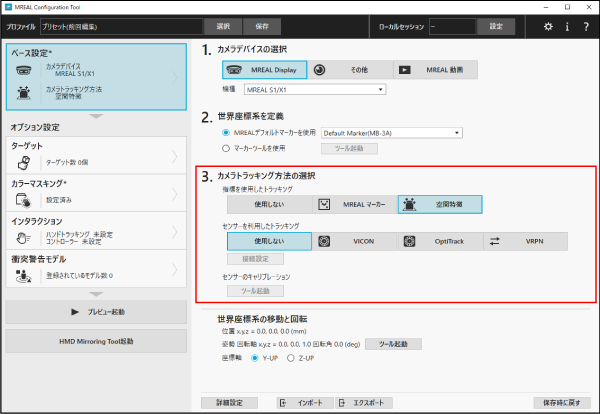The height and width of the screenshot is (414, 600).
Task: Click ツール起動 under センサーのキャリブレーション
Action: pos(255,291)
